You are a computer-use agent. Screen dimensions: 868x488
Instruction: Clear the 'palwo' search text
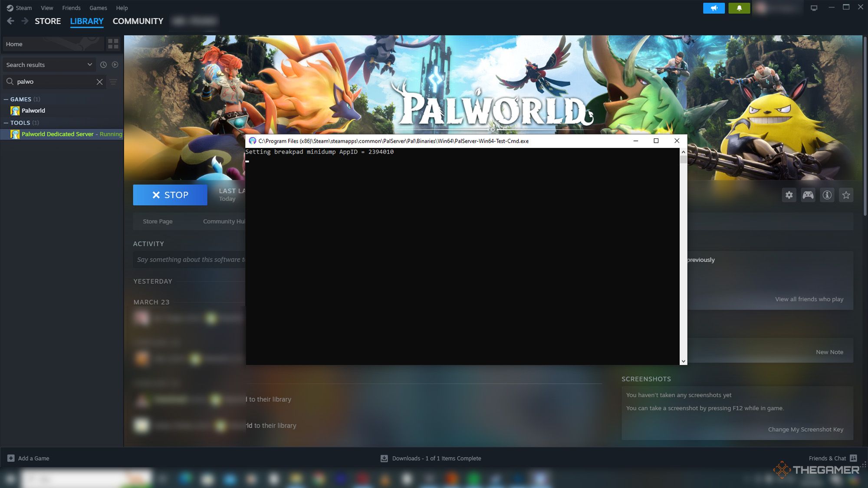[x=99, y=82]
